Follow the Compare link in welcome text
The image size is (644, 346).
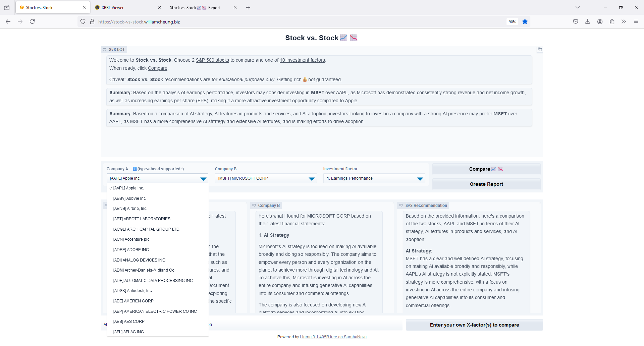158,68
